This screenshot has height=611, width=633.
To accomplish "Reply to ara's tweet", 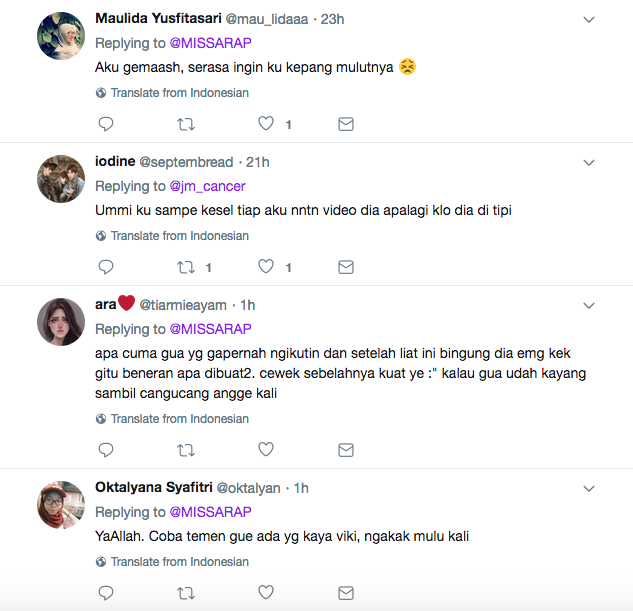I will pyautogui.click(x=106, y=450).
